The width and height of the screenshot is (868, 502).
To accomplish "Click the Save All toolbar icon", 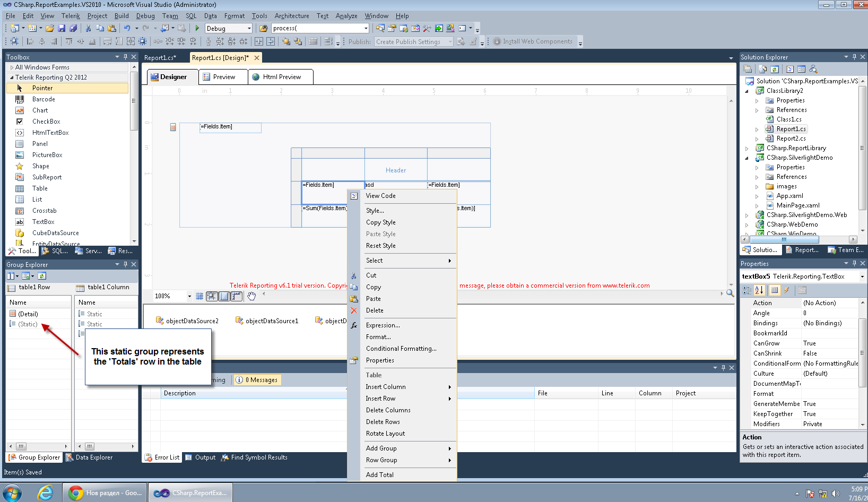I will (73, 28).
